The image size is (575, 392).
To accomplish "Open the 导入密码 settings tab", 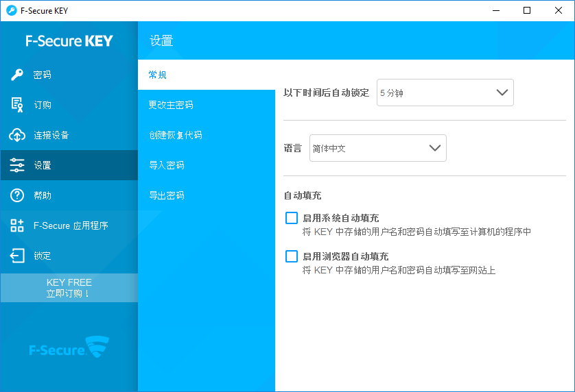I will tap(207, 165).
